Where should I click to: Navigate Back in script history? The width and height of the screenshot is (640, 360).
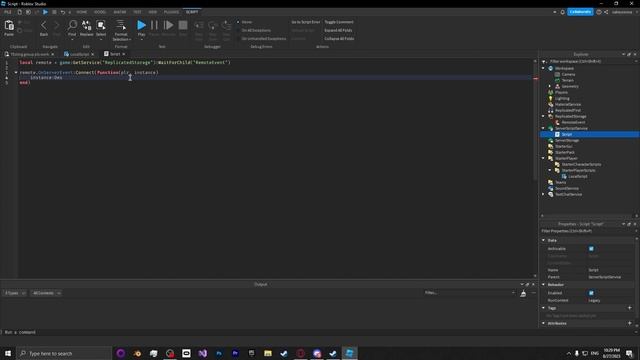click(44, 26)
